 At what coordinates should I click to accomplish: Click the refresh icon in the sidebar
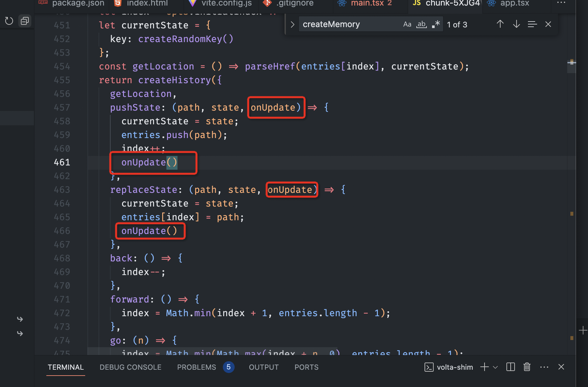click(x=9, y=21)
